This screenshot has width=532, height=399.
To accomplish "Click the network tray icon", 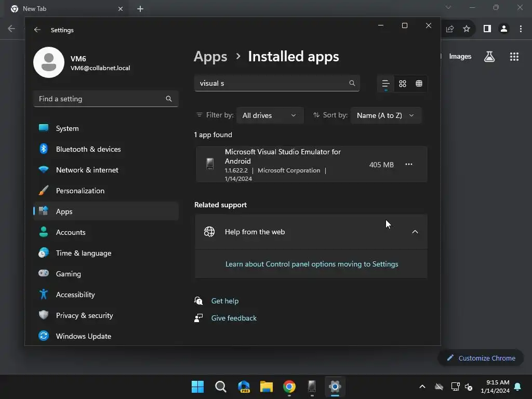I will coord(455,387).
